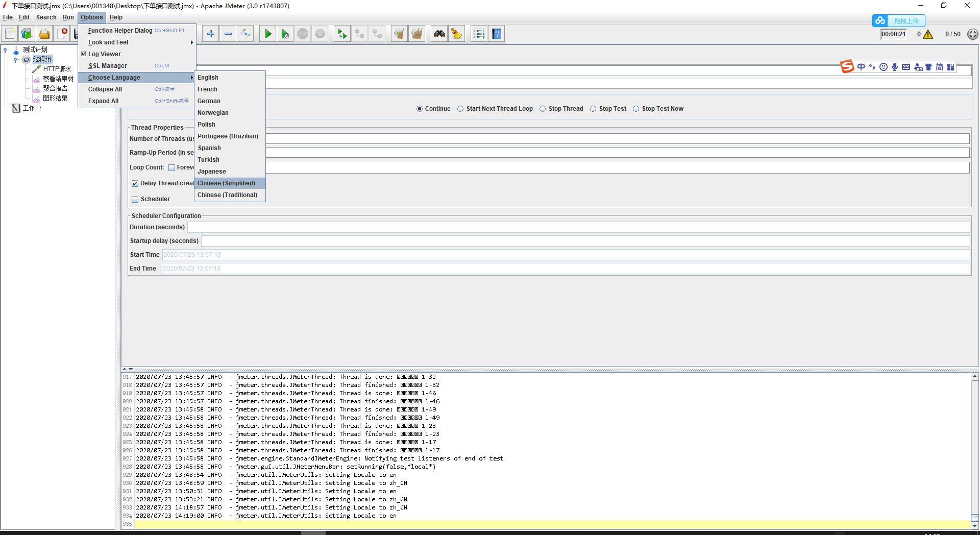Click Start no pauses icon

[x=285, y=34]
